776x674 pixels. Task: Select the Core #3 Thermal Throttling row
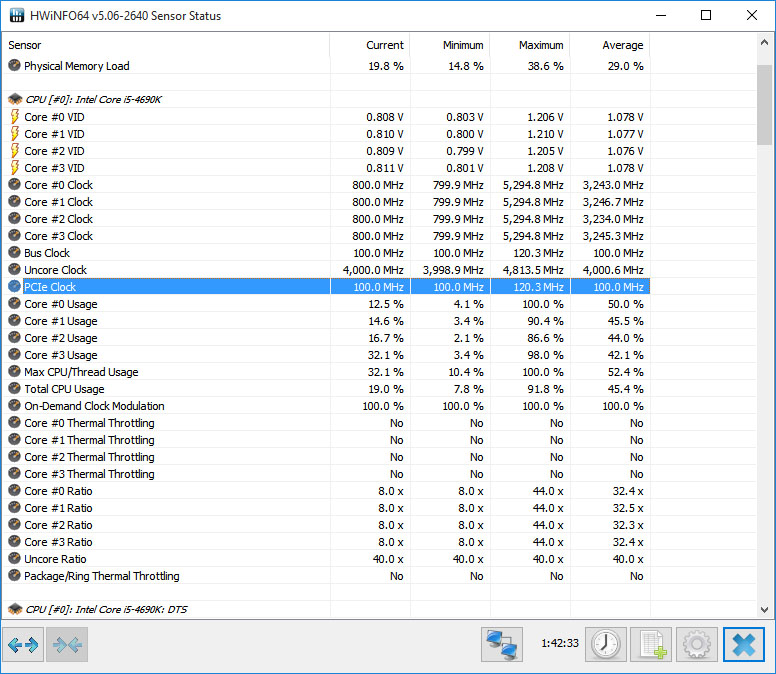327,474
